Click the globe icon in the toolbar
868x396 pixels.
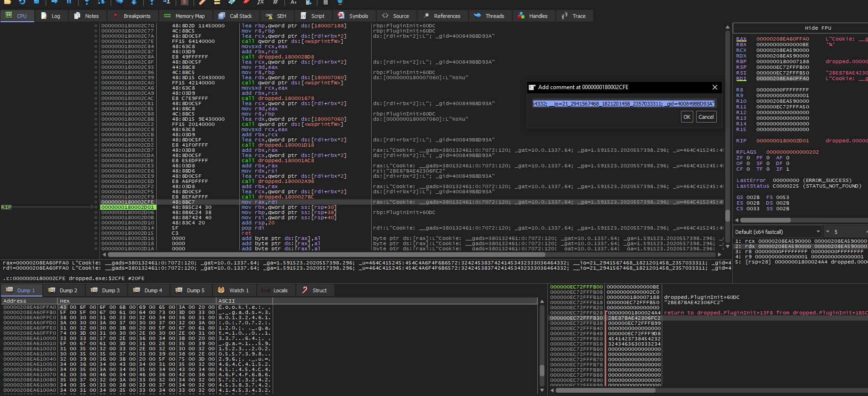340,2
